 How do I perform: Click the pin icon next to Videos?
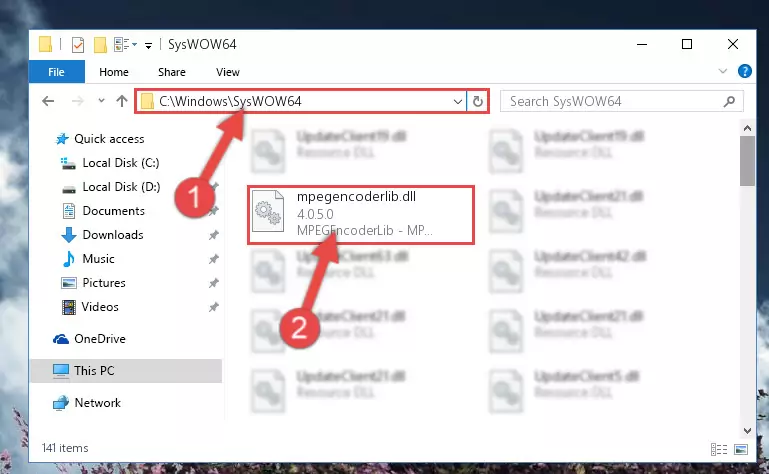[x=213, y=307]
